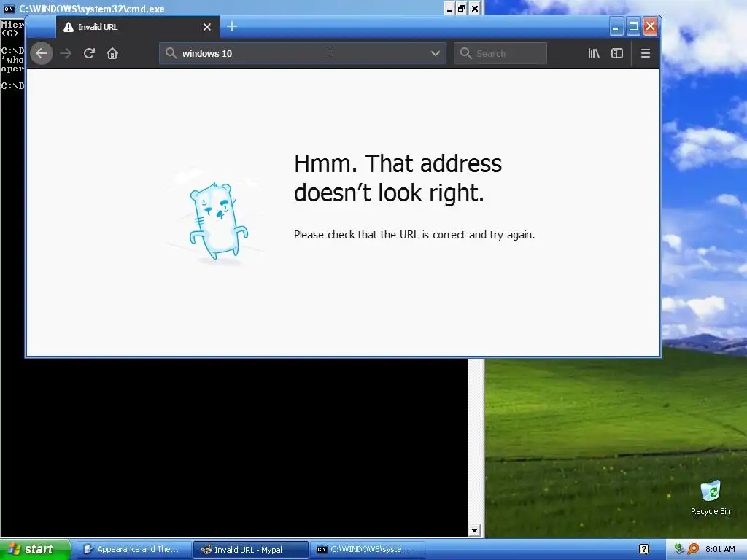
Task: Open the Recycle Bin desktop icon
Action: point(711,498)
